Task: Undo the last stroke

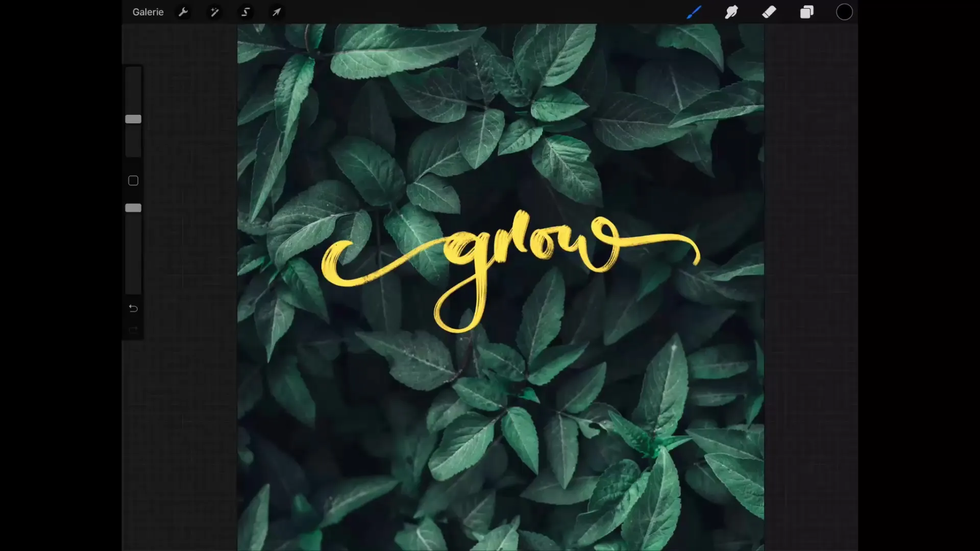Action: pyautogui.click(x=133, y=308)
